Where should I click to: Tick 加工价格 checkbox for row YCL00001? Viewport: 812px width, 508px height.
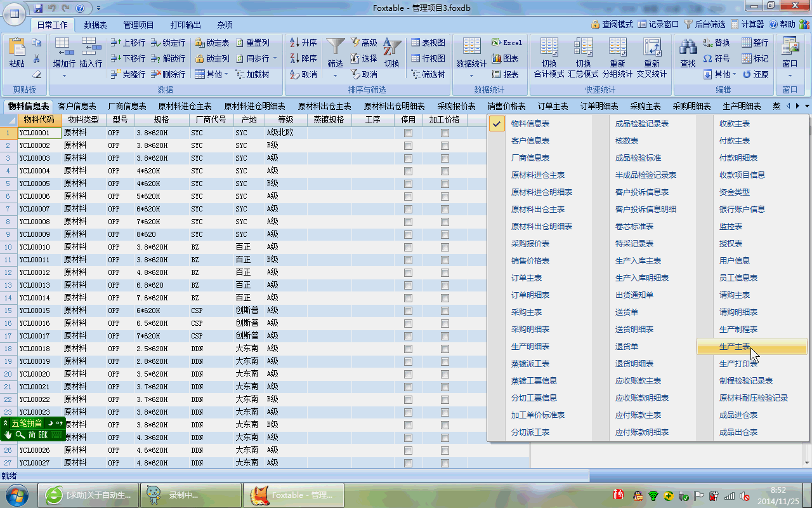point(445,133)
